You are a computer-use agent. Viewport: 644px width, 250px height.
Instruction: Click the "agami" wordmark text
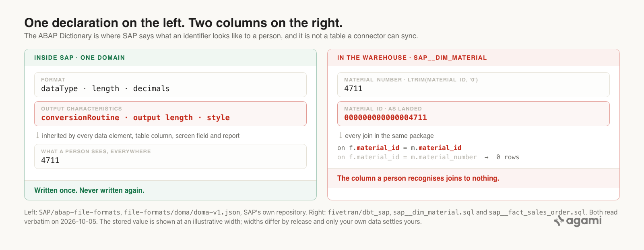[584, 221]
